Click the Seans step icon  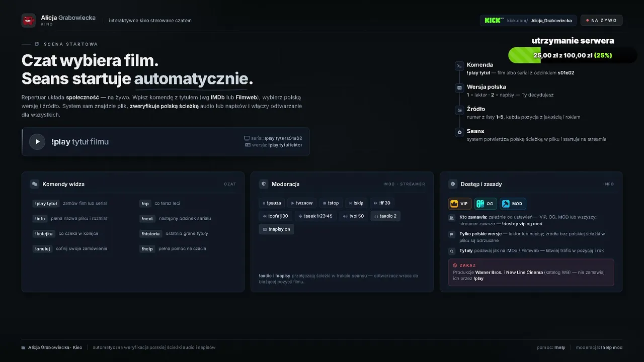click(459, 132)
